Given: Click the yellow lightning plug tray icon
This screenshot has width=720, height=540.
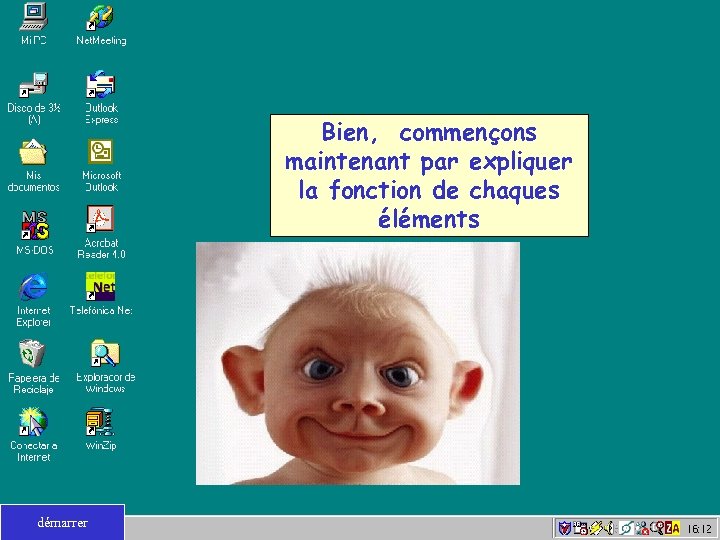Looking at the screenshot, I should pos(596,528).
